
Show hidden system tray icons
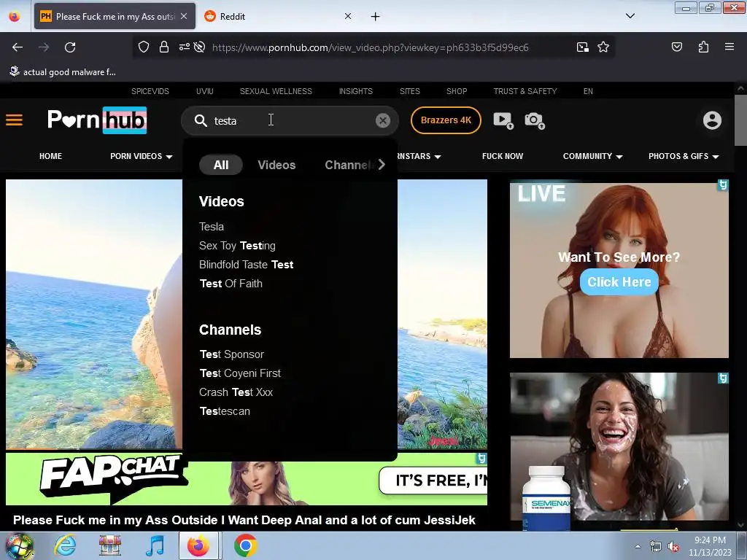(638, 547)
